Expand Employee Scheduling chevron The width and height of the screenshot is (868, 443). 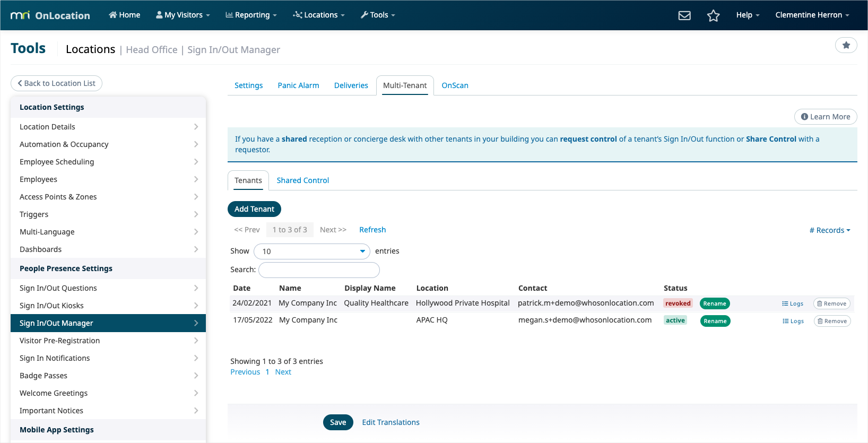click(x=196, y=162)
